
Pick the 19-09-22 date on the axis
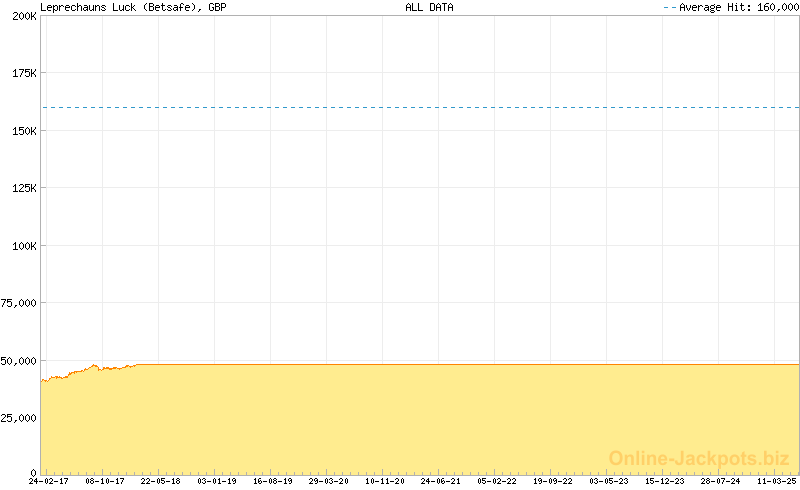tap(552, 481)
